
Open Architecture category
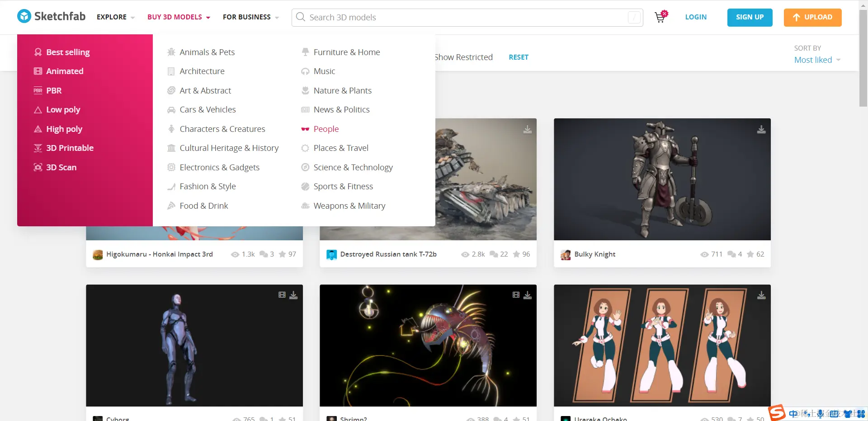coord(202,71)
